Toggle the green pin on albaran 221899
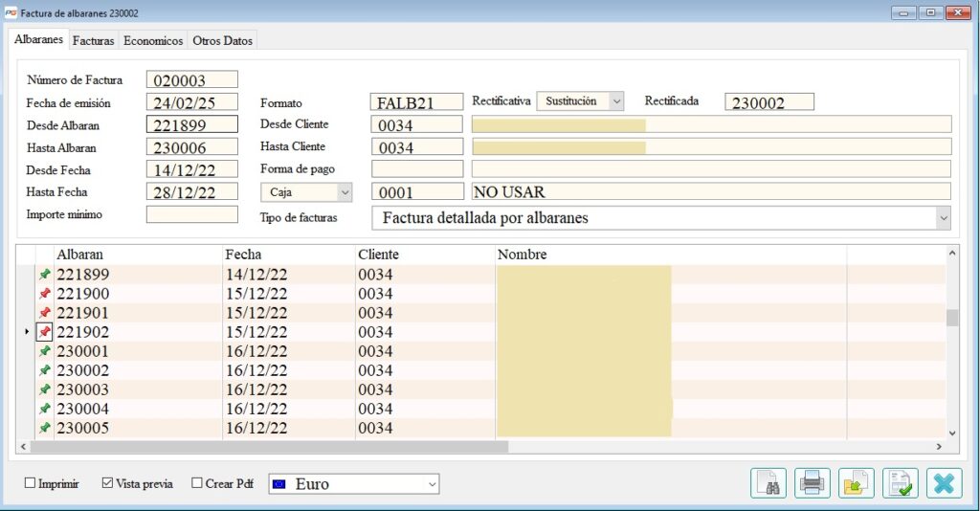980x511 pixels. point(44,275)
